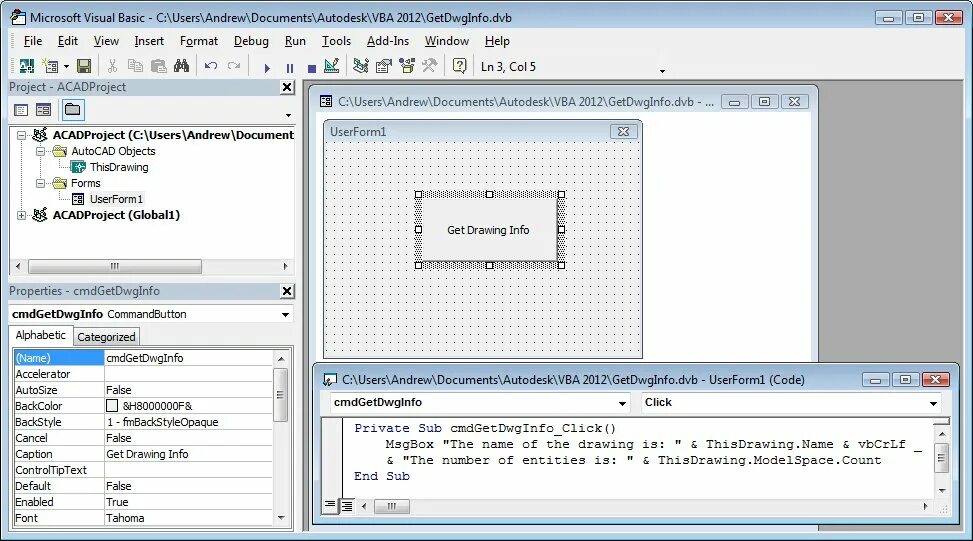Image resolution: width=973 pixels, height=541 pixels.
Task: Click the Reset stop icon
Action: [x=312, y=68]
